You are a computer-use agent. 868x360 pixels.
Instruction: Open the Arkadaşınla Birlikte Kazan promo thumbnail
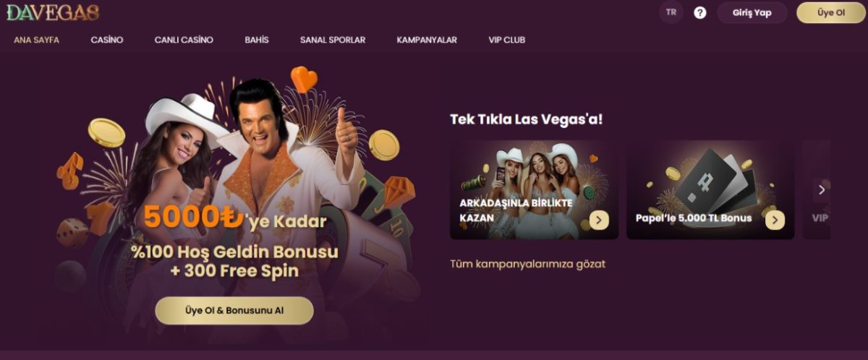pyautogui.click(x=534, y=189)
